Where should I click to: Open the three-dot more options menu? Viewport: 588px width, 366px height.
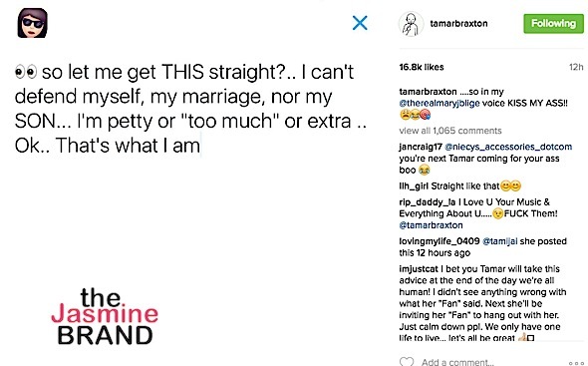coord(576,363)
